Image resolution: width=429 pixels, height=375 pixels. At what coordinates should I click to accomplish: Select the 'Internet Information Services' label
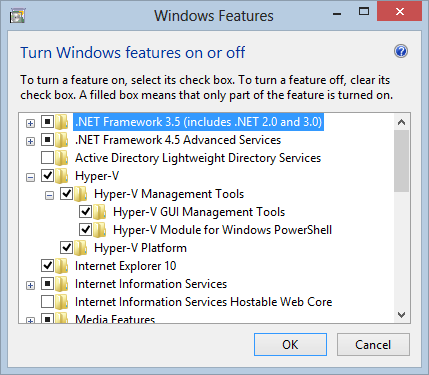tap(151, 284)
